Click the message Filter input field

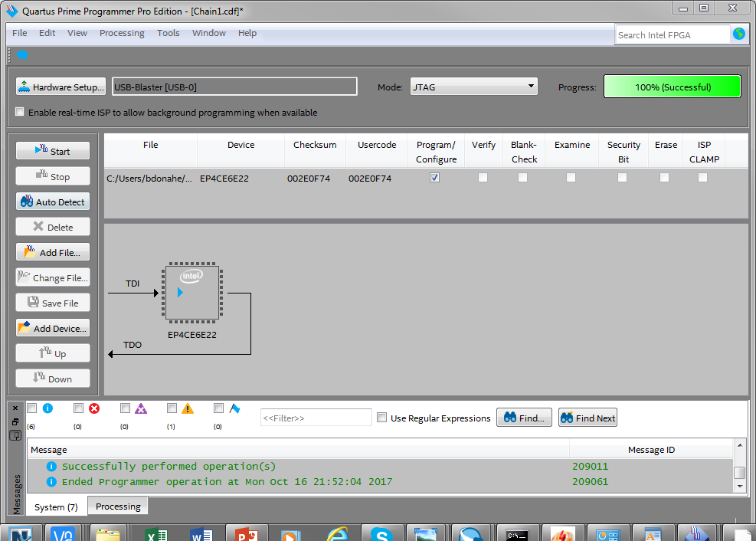pyautogui.click(x=316, y=418)
